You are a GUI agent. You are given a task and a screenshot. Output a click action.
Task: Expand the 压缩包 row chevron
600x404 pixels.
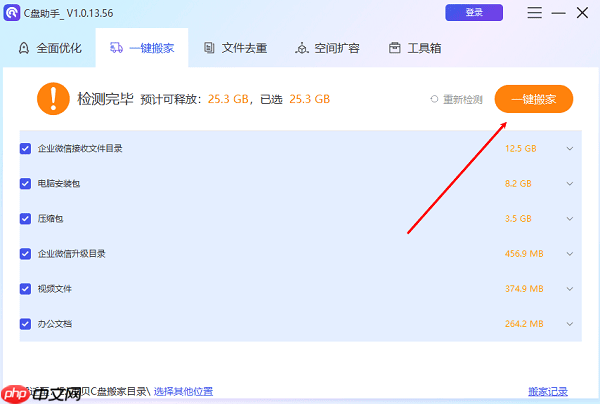coord(570,219)
